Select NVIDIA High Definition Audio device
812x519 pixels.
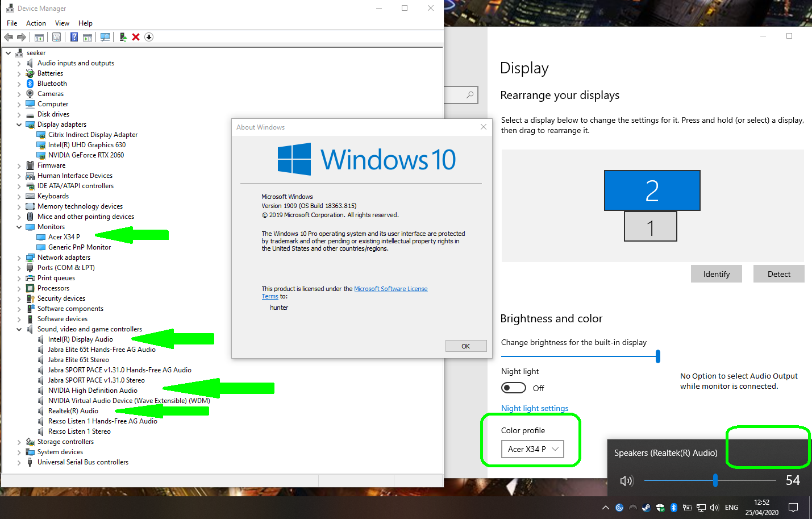[93, 391]
